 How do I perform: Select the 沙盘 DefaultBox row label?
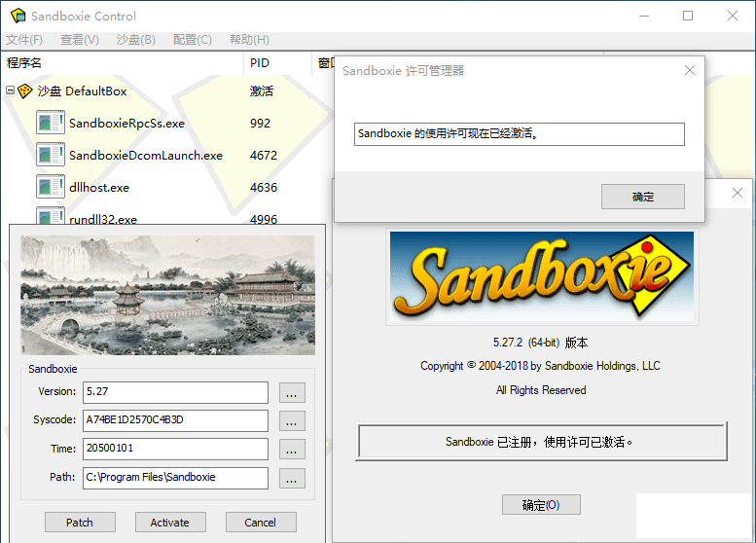coord(82,91)
